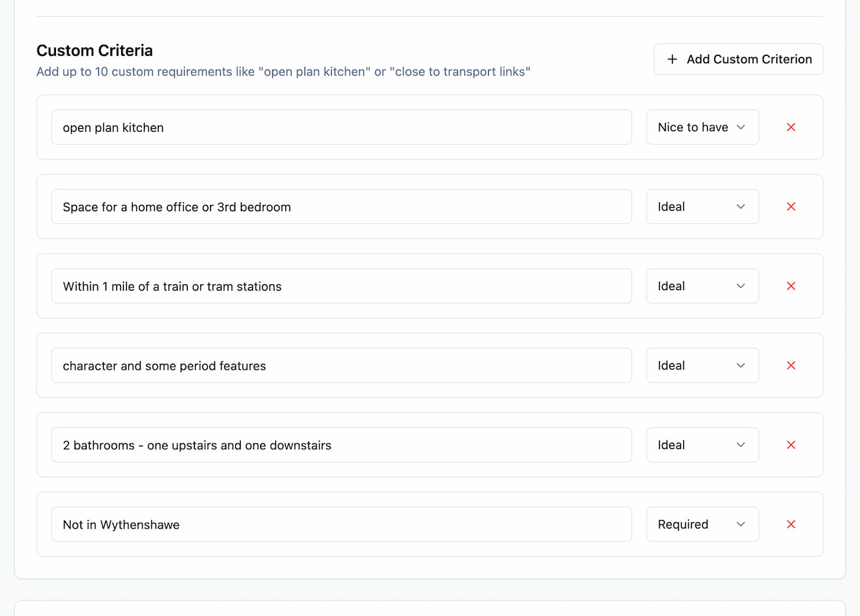Open priority dropdown for period features
860x616 pixels.
(x=702, y=366)
